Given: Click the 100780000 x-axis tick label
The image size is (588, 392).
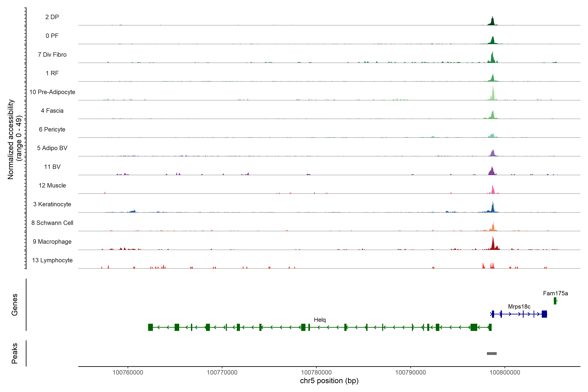Looking at the screenshot, I should pyautogui.click(x=316, y=372).
